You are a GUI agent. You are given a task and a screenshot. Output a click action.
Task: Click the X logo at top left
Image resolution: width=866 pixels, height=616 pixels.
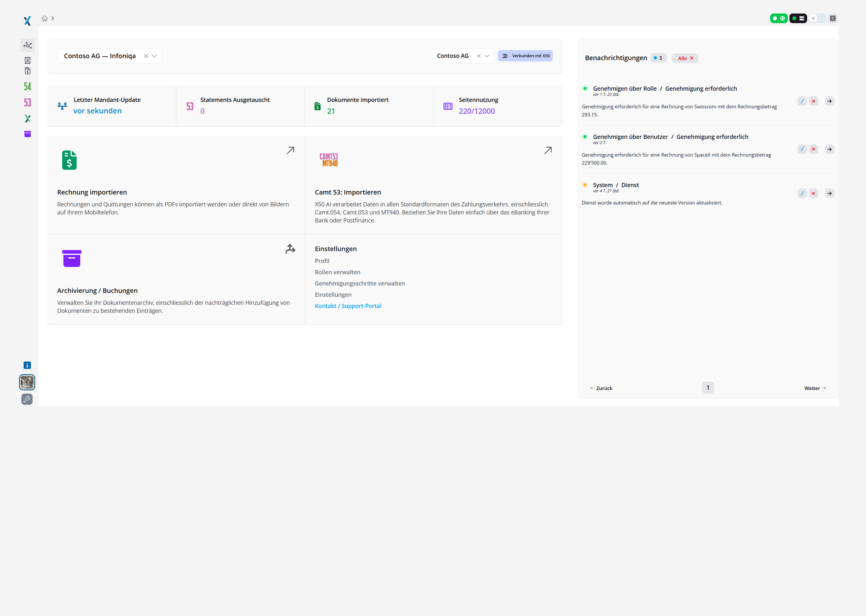point(27,20)
